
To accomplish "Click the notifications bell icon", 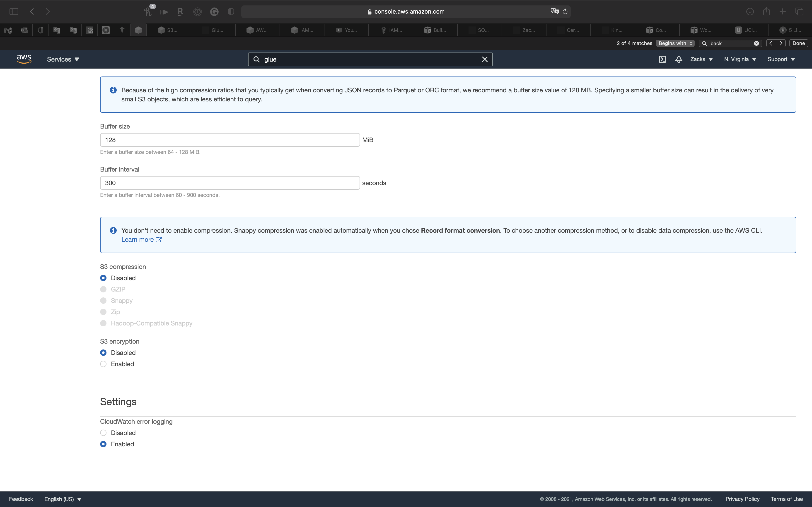I will (679, 59).
